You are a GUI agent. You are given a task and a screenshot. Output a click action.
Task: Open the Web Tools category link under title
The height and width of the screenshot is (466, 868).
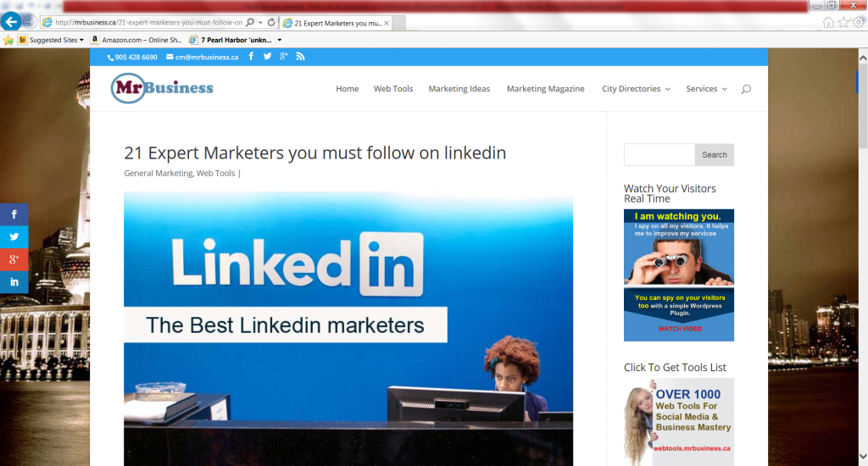click(216, 173)
